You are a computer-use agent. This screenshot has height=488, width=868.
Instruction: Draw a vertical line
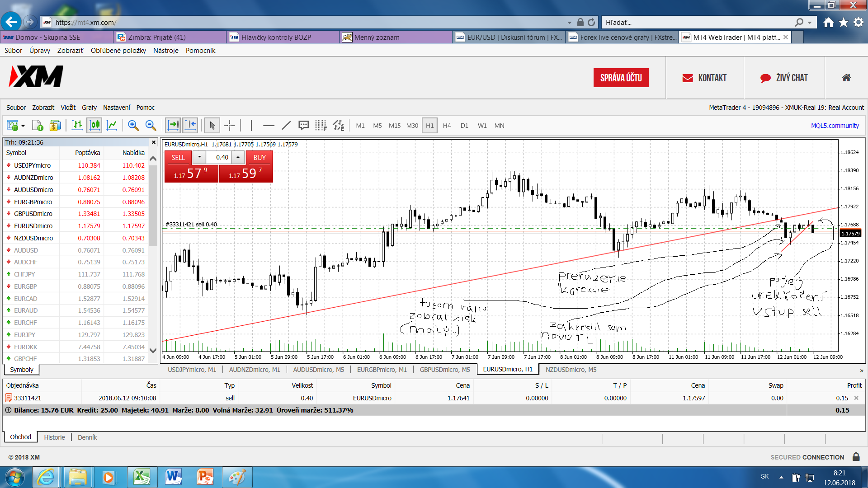pos(251,126)
